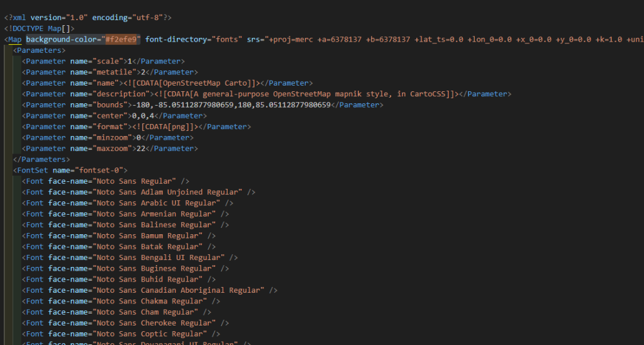Click the FontSet "fontset-0" name
644x345 pixels.
[101, 170]
